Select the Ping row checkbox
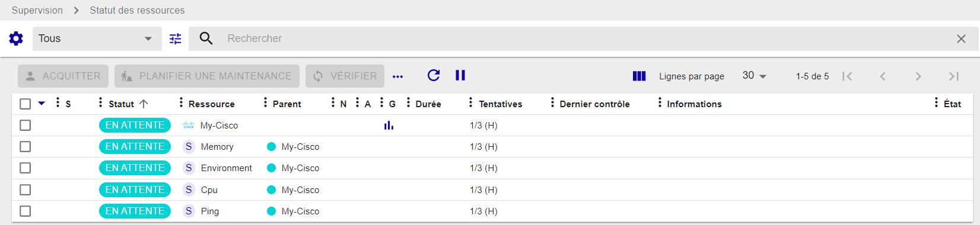This screenshot has width=980, height=225. coord(25,211)
